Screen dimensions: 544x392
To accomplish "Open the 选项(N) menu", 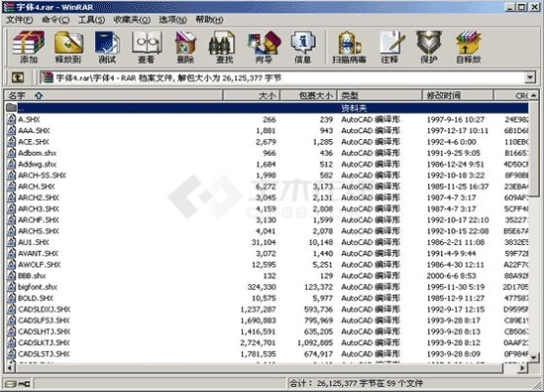I will [x=173, y=20].
